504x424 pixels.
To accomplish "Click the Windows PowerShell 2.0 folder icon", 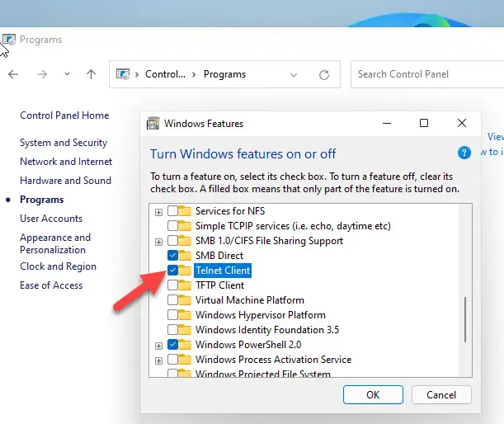I will (185, 344).
